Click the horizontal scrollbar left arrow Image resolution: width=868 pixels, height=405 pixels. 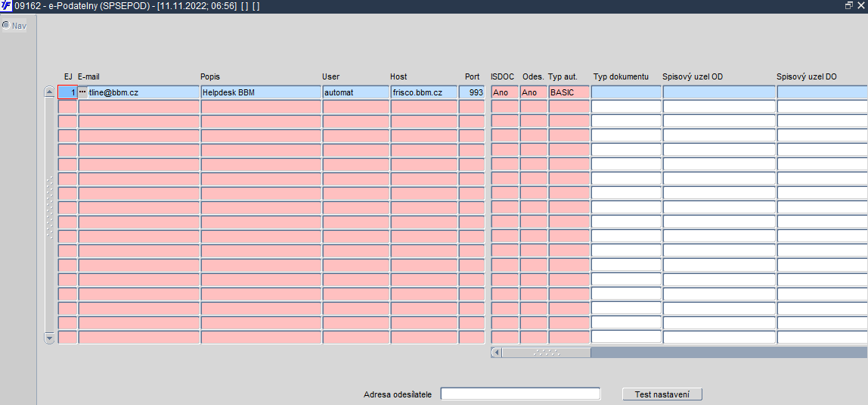[496, 352]
